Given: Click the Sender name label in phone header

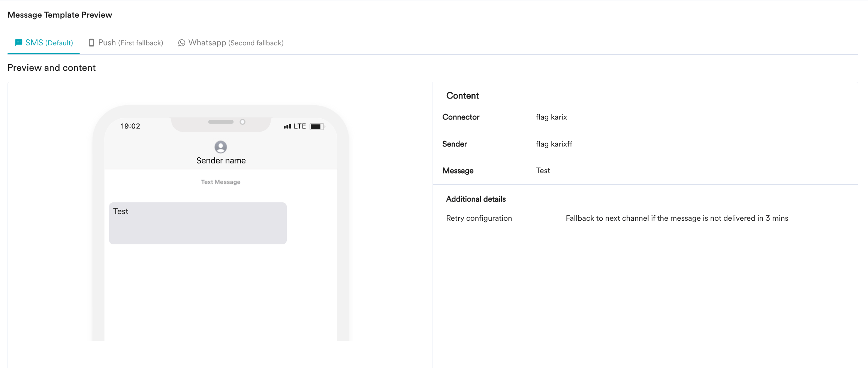Looking at the screenshot, I should 221,161.
